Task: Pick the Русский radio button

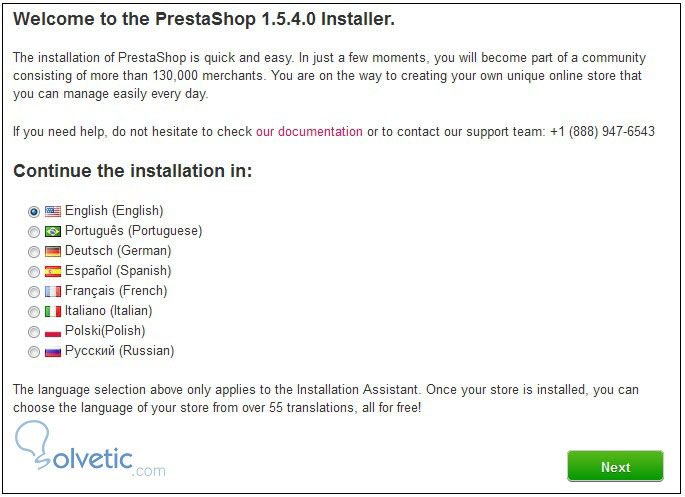Action: [x=35, y=352]
